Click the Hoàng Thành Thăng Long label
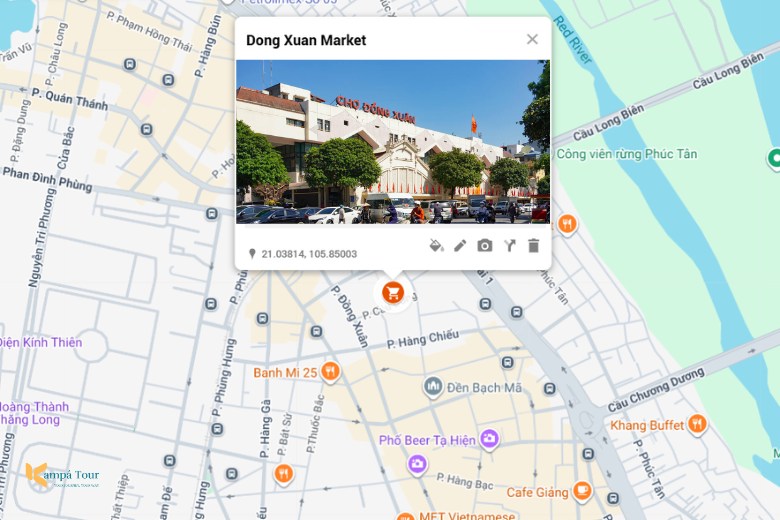780x520 pixels. tap(34, 413)
